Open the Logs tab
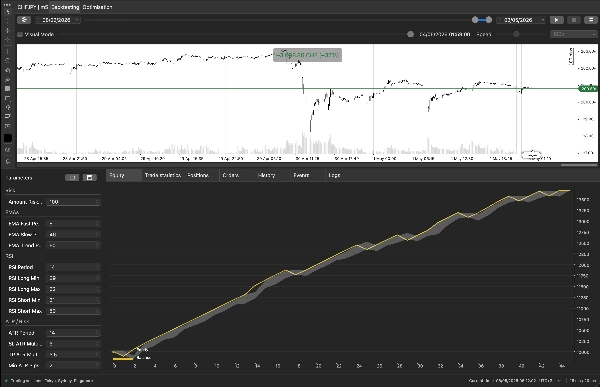Viewport: 600px width, 387px height. coord(334,175)
